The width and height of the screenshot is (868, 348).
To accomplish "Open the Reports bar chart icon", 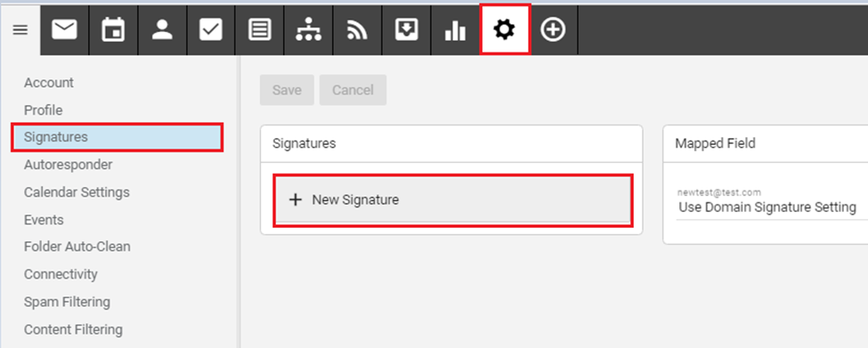I will pyautogui.click(x=455, y=30).
